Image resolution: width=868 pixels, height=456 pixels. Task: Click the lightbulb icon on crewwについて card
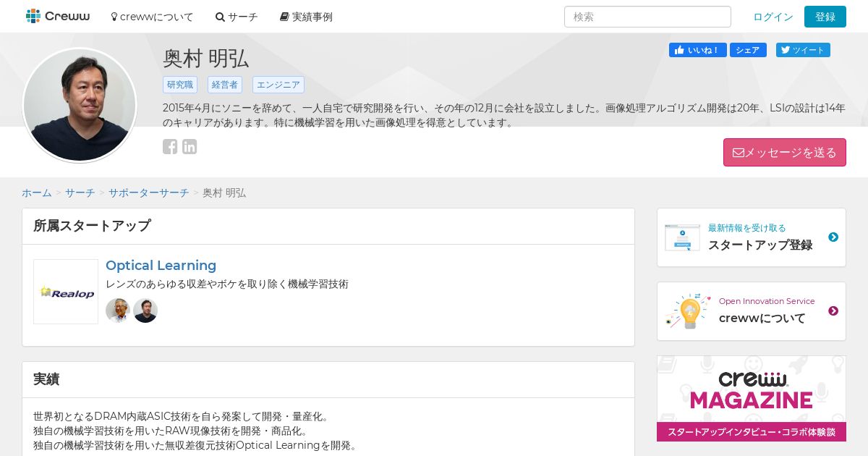[689, 311]
